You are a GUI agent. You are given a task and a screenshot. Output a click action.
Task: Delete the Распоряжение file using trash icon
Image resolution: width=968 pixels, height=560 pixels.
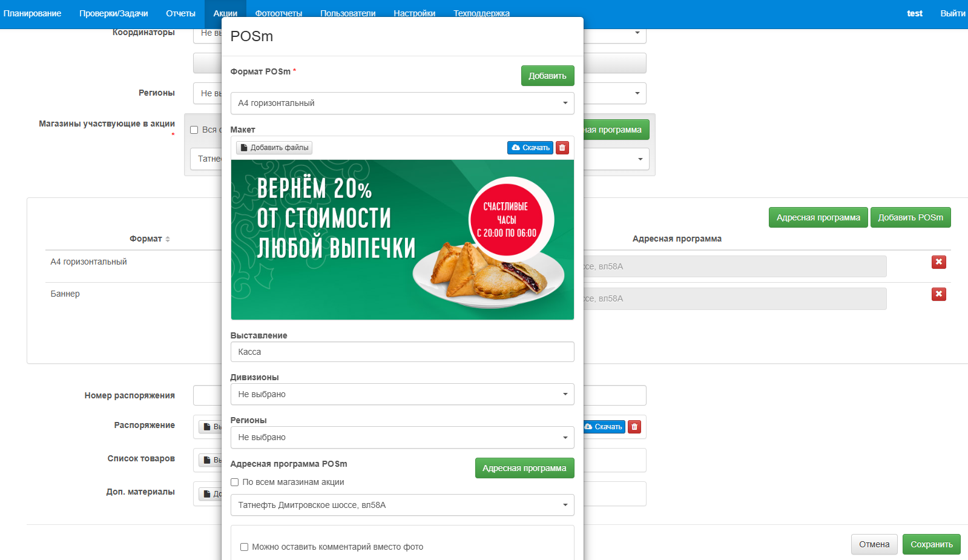[x=634, y=427]
